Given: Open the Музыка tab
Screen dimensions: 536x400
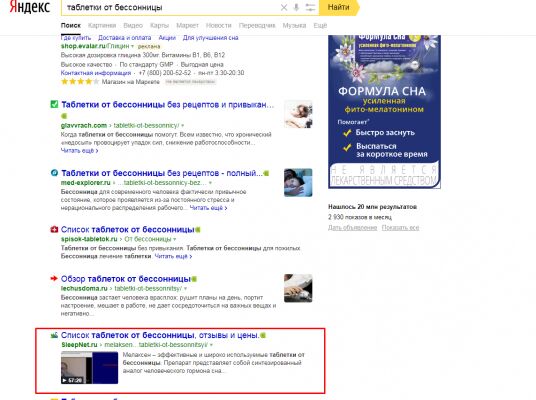Looking at the screenshot, I should (x=294, y=26).
